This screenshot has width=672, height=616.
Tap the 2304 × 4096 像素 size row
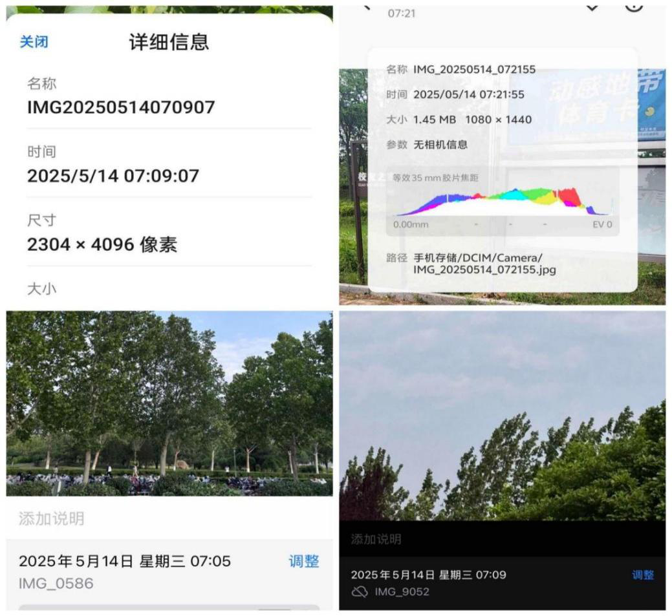click(102, 244)
